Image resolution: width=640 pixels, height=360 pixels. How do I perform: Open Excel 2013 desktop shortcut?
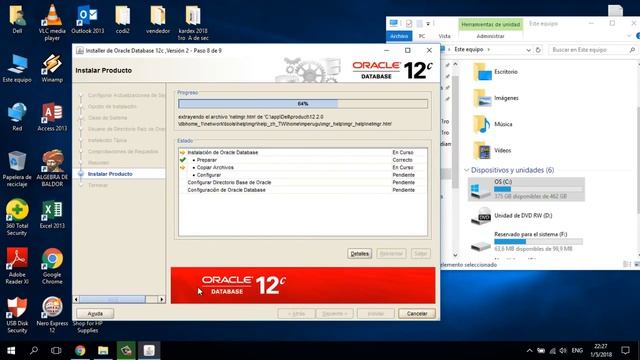(x=52, y=215)
